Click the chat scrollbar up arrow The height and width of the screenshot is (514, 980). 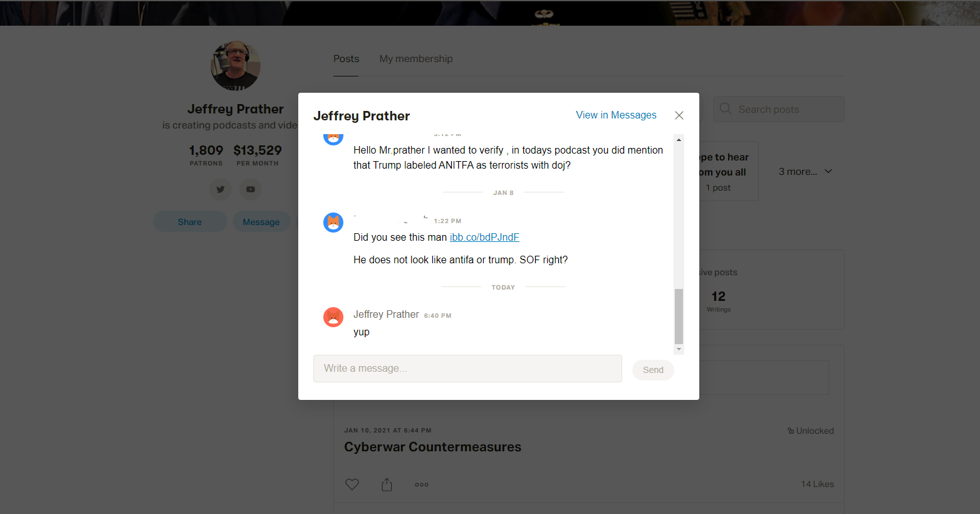tap(679, 140)
